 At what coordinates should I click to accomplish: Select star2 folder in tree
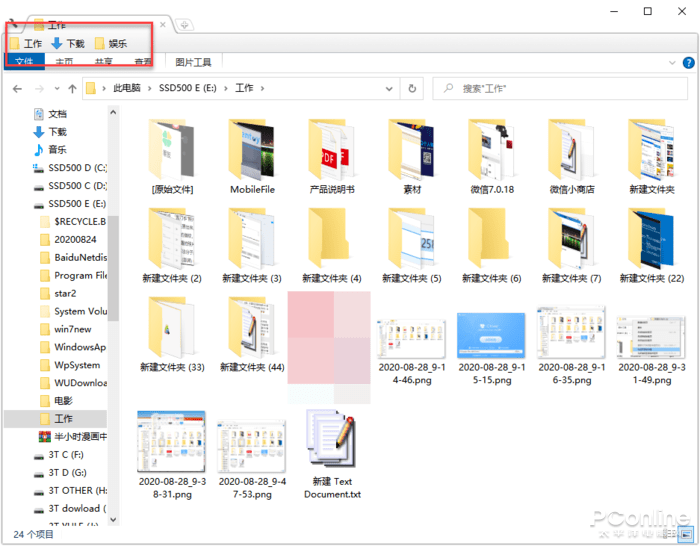coord(58,293)
